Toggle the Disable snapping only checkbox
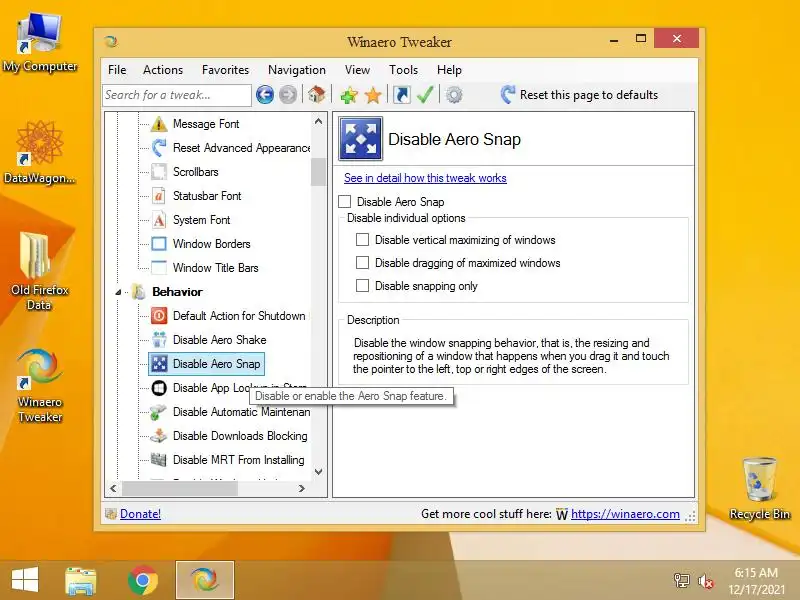 [362, 285]
